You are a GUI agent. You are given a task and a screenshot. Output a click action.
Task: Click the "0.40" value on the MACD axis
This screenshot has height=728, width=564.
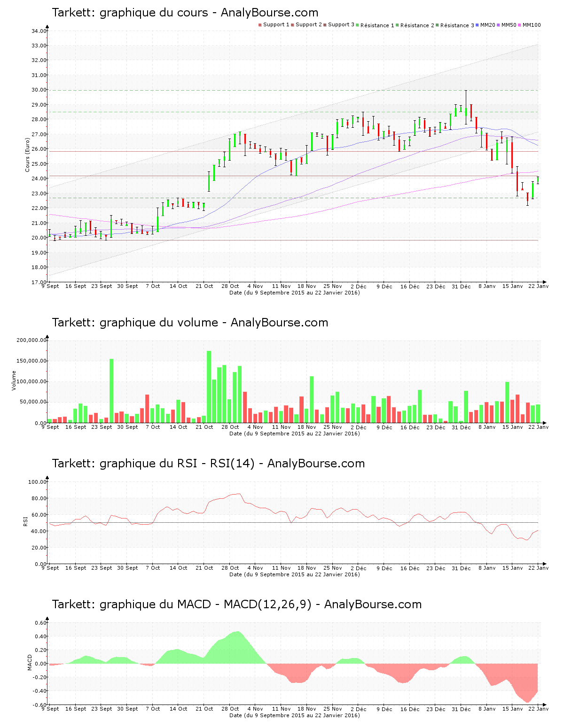click(41, 637)
